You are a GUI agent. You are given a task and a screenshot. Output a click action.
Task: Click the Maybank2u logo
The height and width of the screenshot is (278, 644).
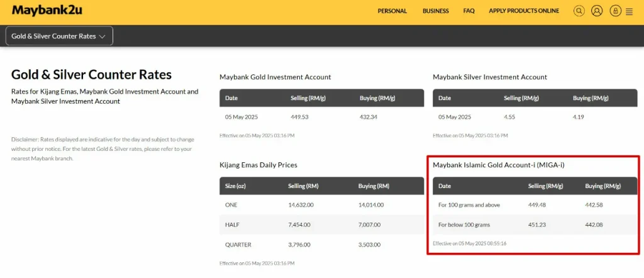47,10
